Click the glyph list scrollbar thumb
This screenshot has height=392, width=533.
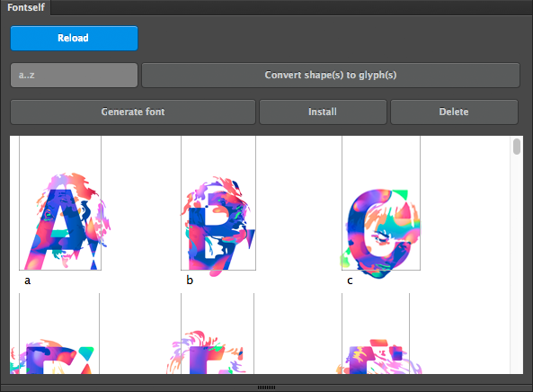pos(517,147)
